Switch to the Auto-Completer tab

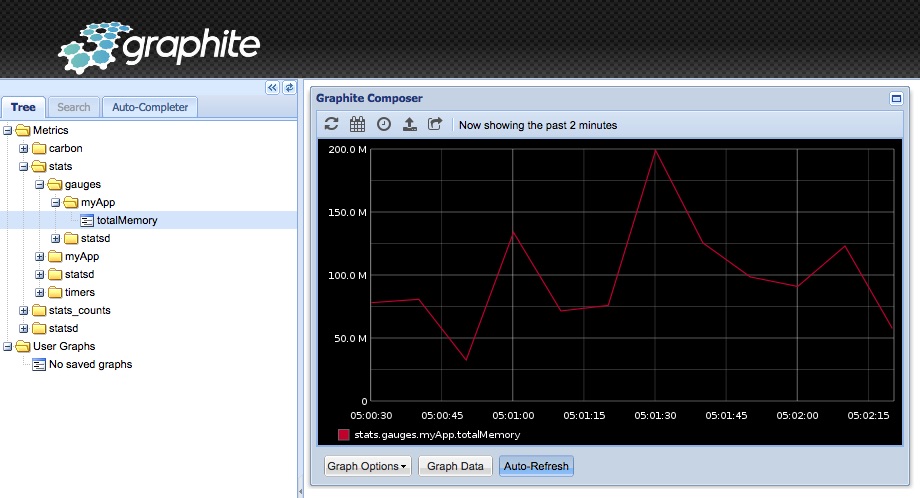click(150, 107)
